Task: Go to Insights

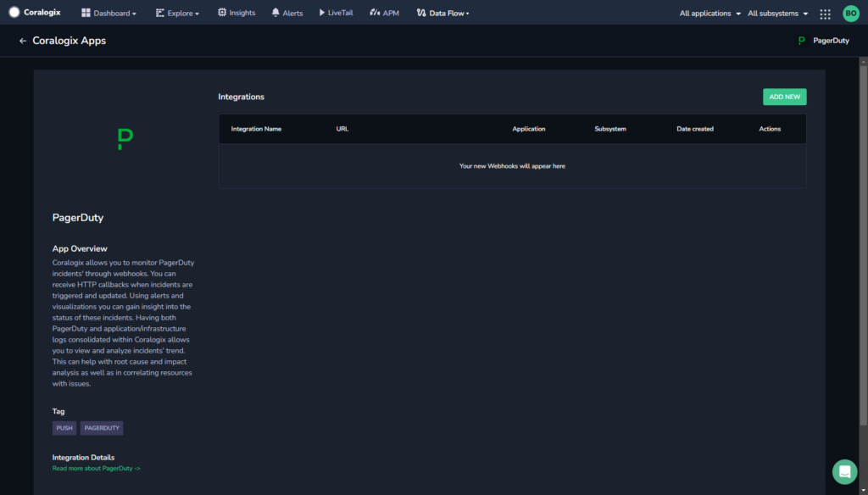Action: [x=236, y=13]
